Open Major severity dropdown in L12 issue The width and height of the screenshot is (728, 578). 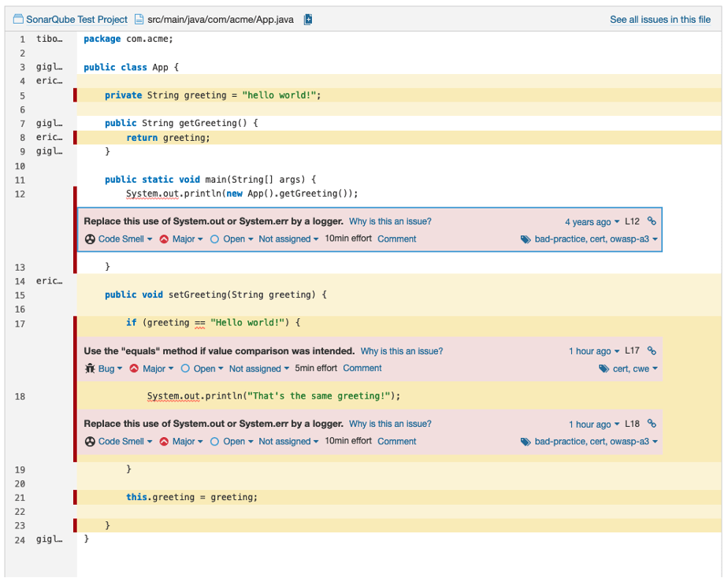tap(188, 239)
